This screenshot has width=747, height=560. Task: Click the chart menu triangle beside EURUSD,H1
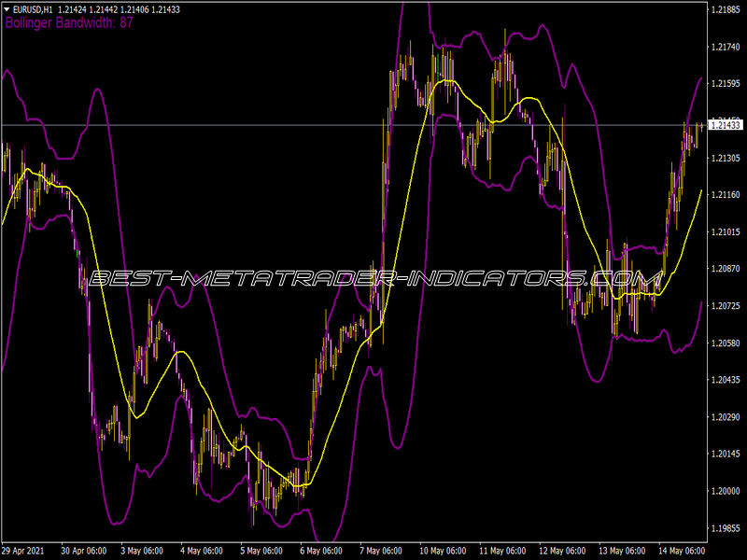[x=7, y=9]
